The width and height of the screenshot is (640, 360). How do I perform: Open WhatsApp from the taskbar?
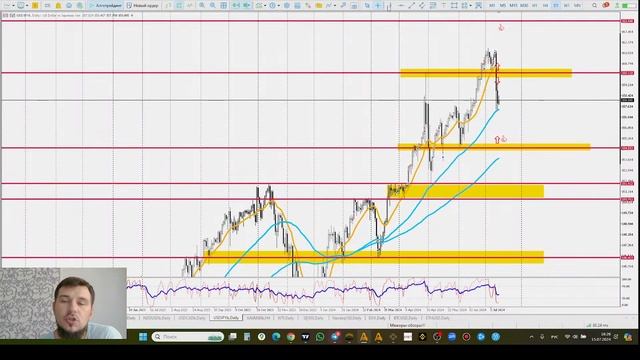320,337
